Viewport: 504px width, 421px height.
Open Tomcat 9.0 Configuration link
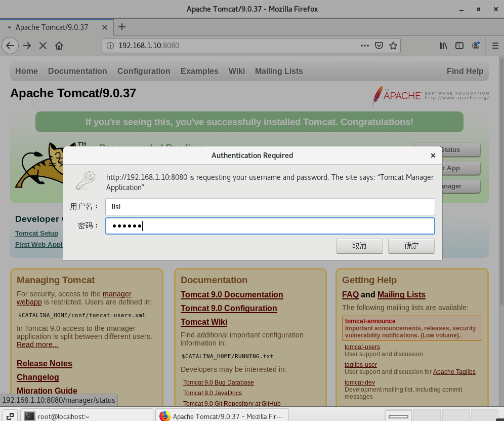point(229,309)
